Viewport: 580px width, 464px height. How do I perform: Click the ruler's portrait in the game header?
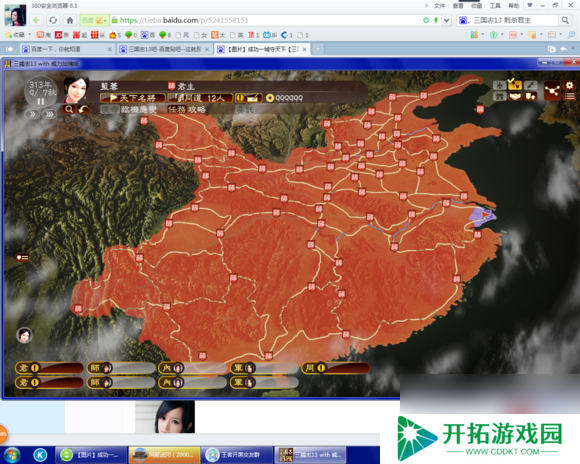[x=77, y=89]
